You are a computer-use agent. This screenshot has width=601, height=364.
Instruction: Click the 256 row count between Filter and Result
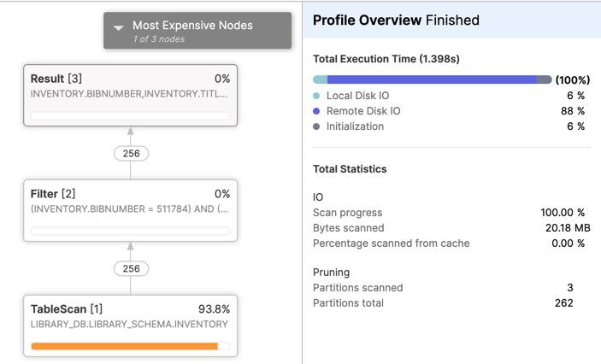point(131,154)
